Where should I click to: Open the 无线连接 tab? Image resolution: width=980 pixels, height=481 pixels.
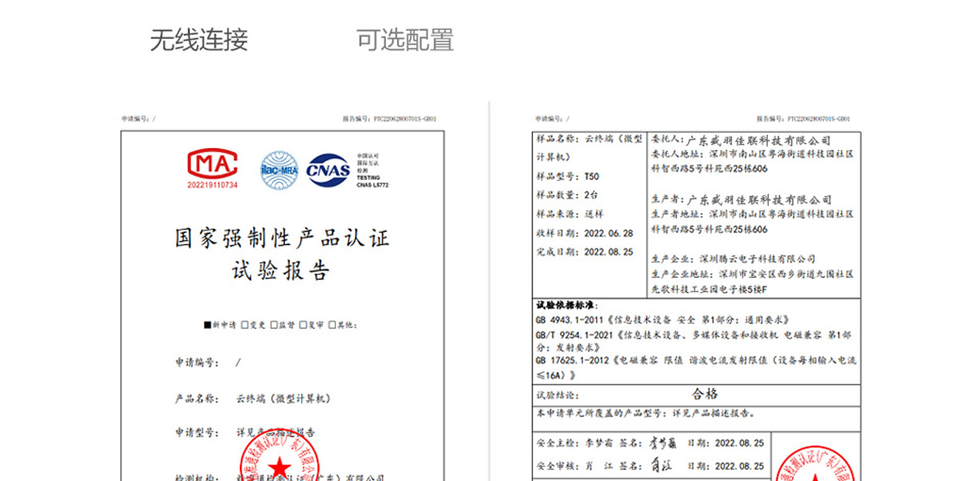pyautogui.click(x=199, y=40)
